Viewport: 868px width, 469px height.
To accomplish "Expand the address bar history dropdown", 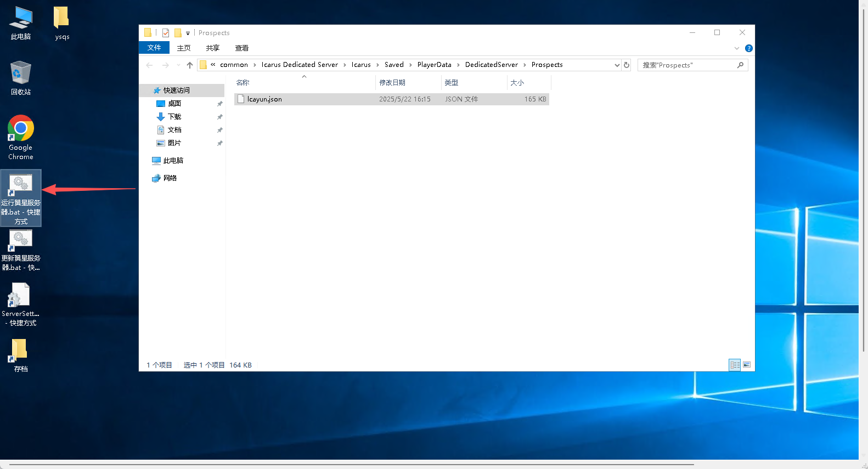I will coord(617,65).
